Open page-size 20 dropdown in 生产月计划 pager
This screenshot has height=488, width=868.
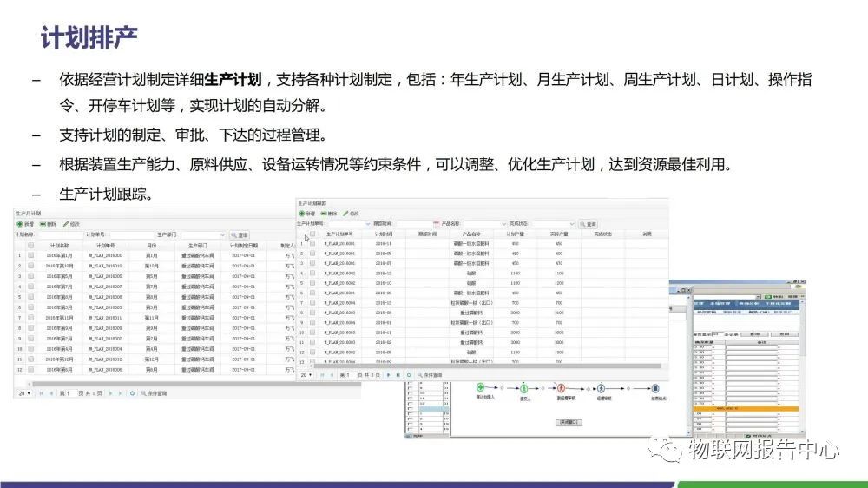point(24,393)
